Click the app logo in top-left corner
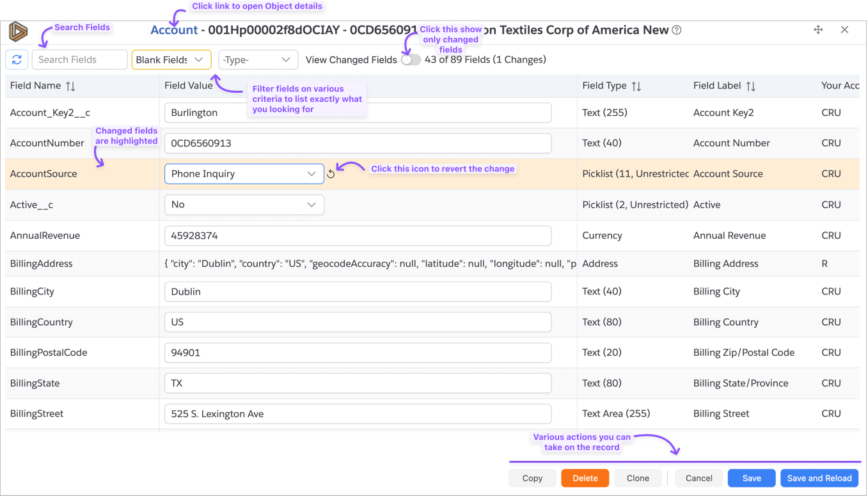The width and height of the screenshot is (868, 496). (x=18, y=31)
